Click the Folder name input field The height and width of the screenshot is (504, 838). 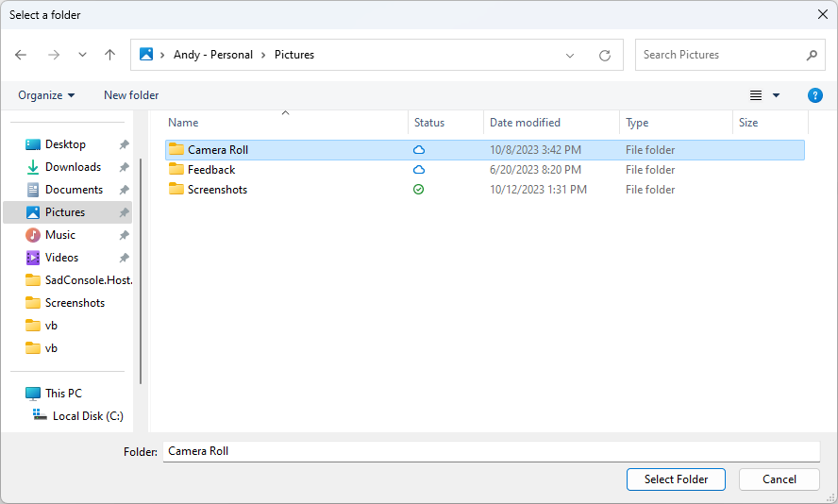[491, 451]
